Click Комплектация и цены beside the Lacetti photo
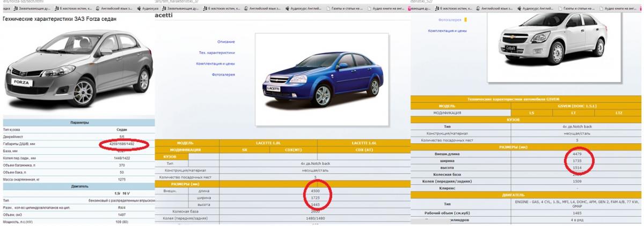644x226 pixels. click(215, 64)
